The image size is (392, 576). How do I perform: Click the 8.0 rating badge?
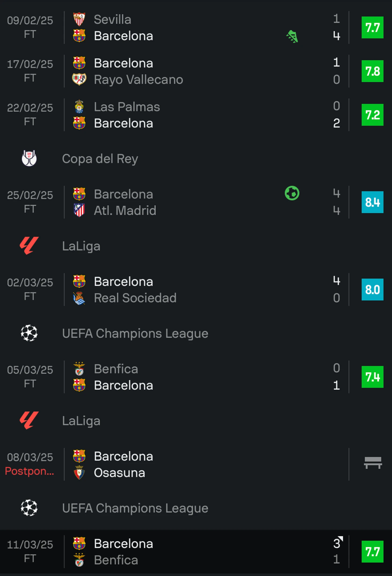(x=372, y=290)
